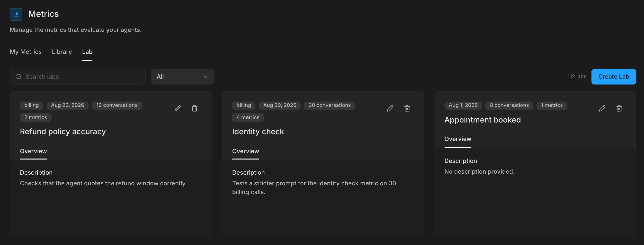Edit the Identity check lab

390,108
